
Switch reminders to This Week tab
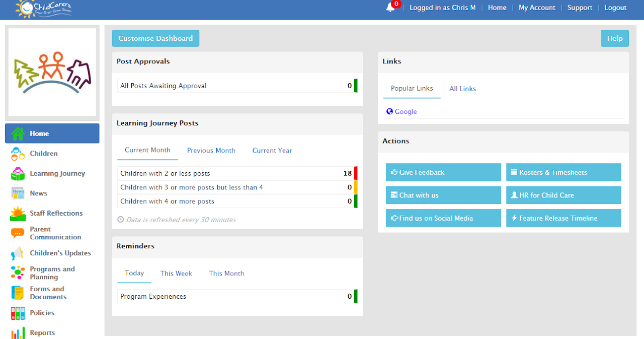(176, 274)
